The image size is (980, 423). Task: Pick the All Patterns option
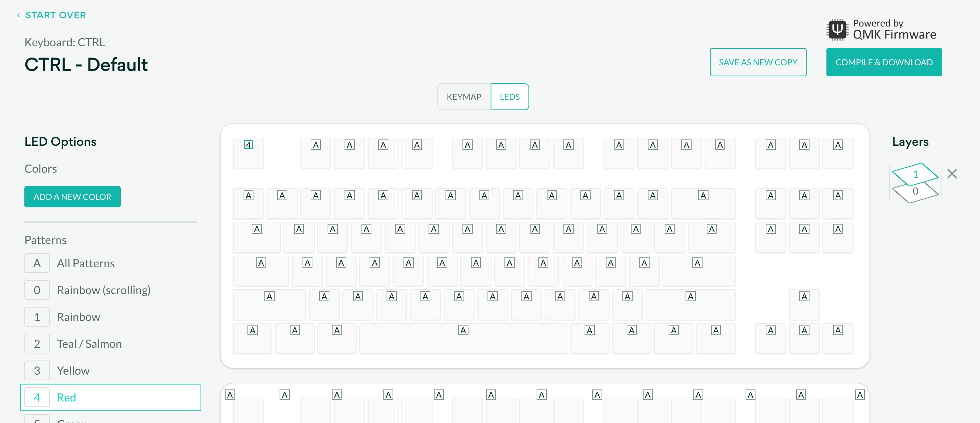click(x=85, y=263)
